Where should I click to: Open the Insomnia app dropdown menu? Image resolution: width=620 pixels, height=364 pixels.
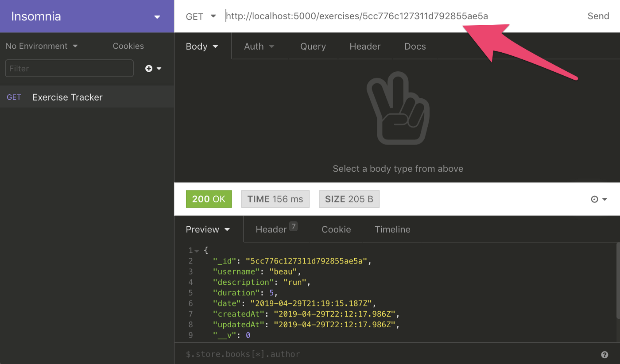(157, 17)
